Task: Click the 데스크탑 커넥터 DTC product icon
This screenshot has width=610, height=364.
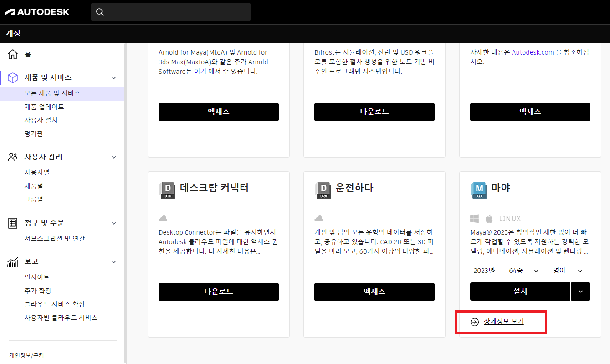Action: tap(167, 190)
